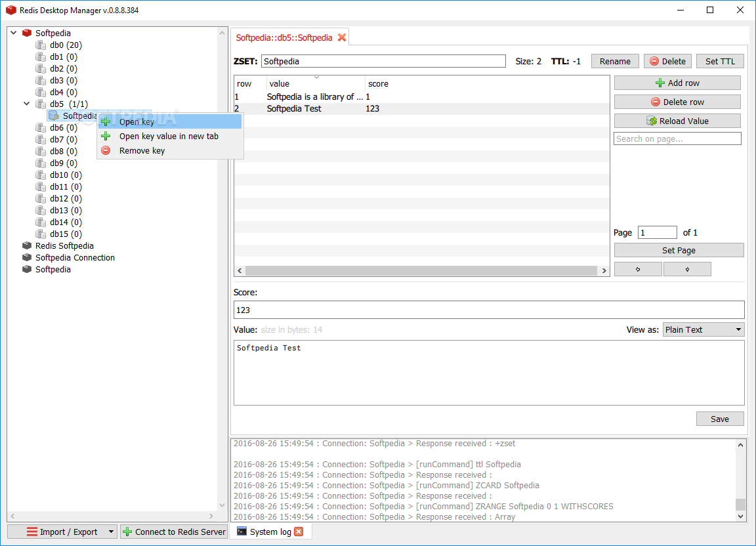Screen dimensions: 756x546
Task: Switch to the System log tab
Action: [270, 532]
